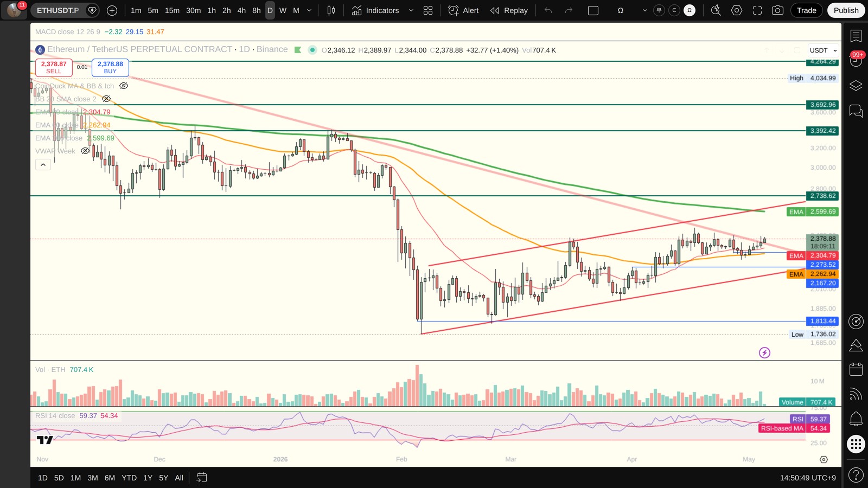Create a new Alert
This screenshot has width=868, height=488.
pos(464,10)
